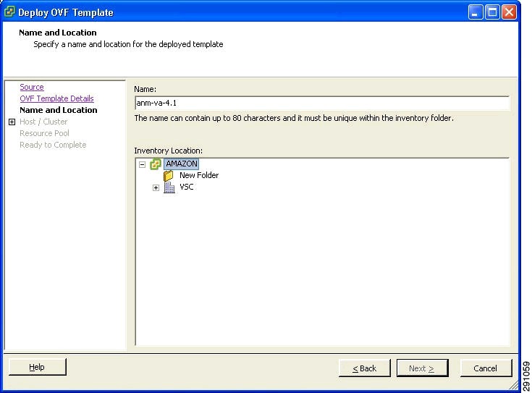Cancel the OVF deployment wizard
532x393 pixels.
[486, 368]
